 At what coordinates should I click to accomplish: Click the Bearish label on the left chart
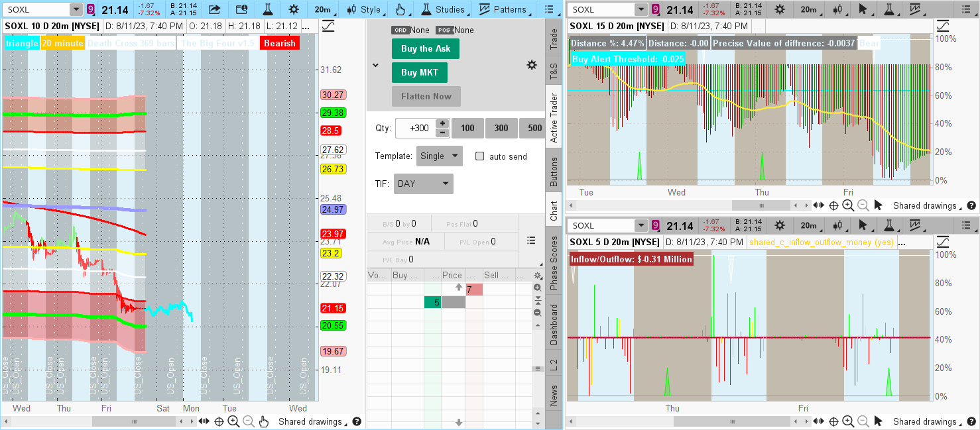(x=280, y=43)
